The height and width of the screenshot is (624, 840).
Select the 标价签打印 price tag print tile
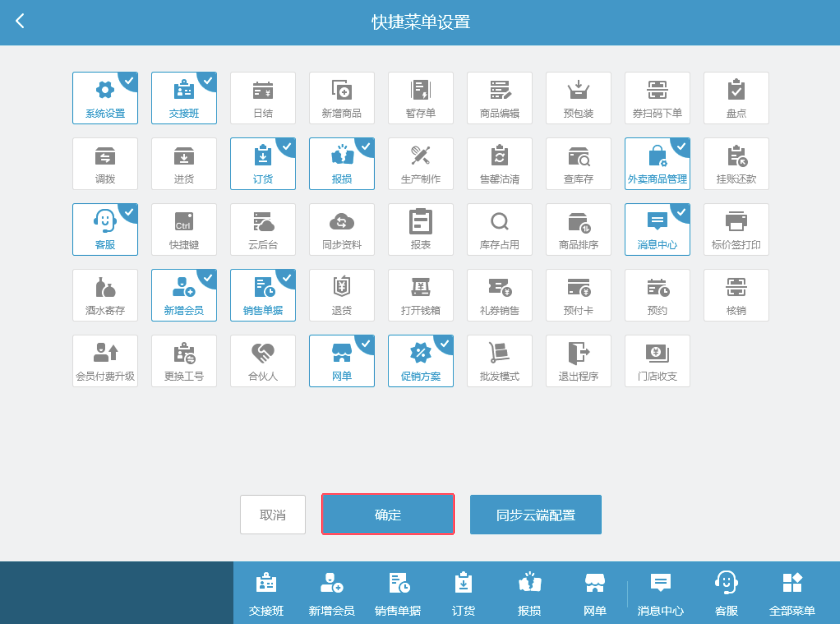(x=736, y=230)
